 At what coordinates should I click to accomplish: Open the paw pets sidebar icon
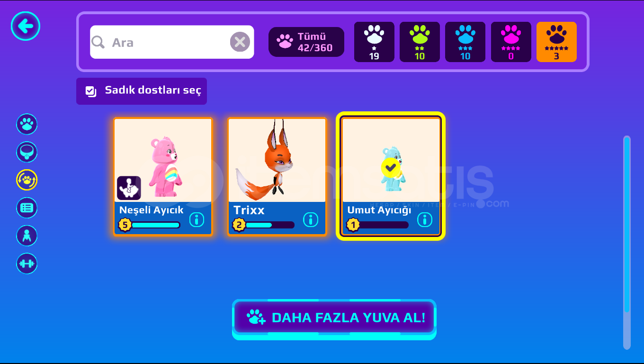27,124
